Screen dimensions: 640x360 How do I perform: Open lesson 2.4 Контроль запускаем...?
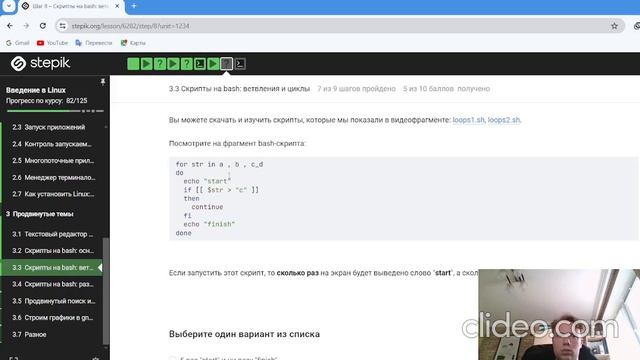(52, 144)
